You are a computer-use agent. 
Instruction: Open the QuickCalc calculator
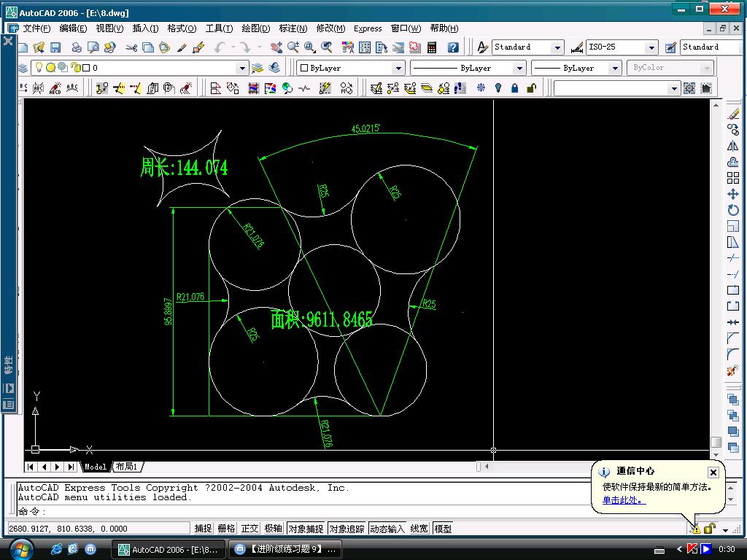(x=432, y=47)
